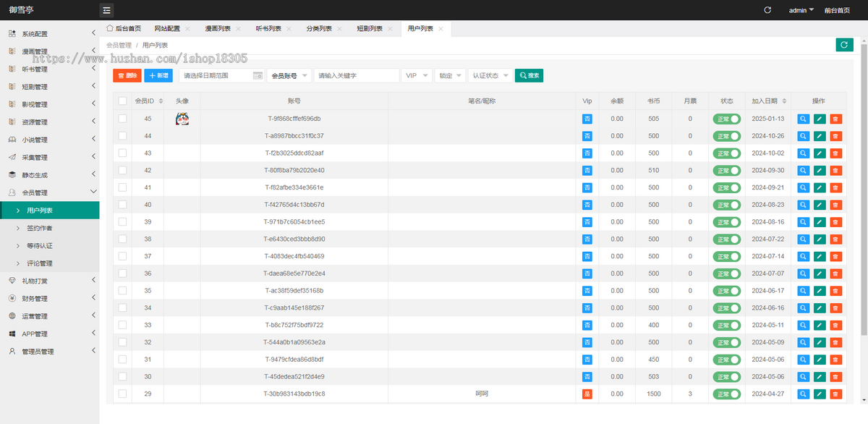Switch to 漫画列表 tab
The height and width of the screenshot is (424, 868).
click(x=218, y=28)
